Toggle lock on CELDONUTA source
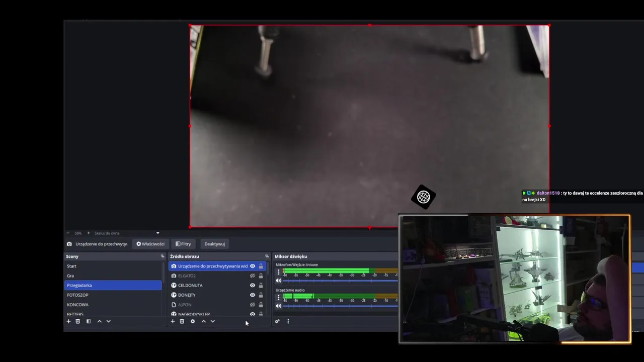Image resolution: width=644 pixels, height=362 pixels. 261,285
